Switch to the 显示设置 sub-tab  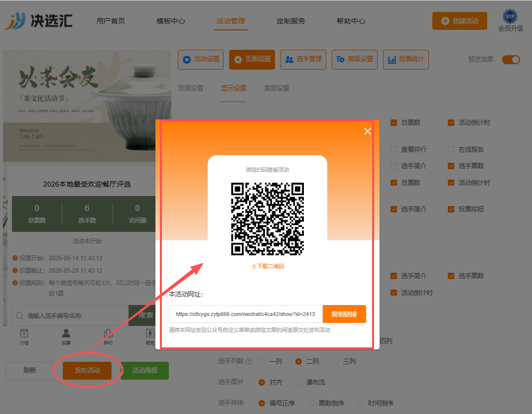point(234,89)
